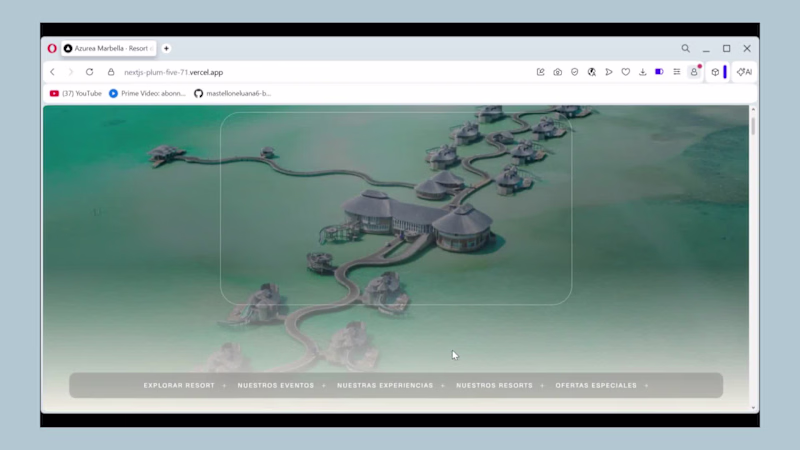Screen dimensions: 800x450
Task: Maximize the Opera window
Action: [x=727, y=48]
